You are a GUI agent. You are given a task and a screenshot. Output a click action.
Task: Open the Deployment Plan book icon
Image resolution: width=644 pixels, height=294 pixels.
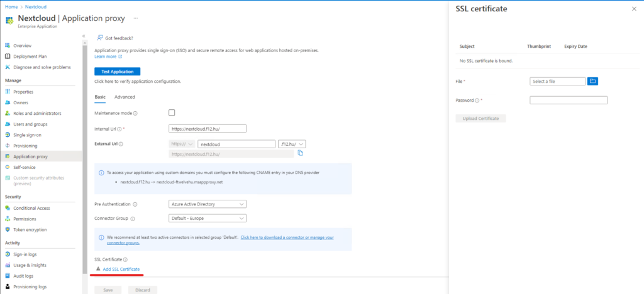(x=8, y=56)
